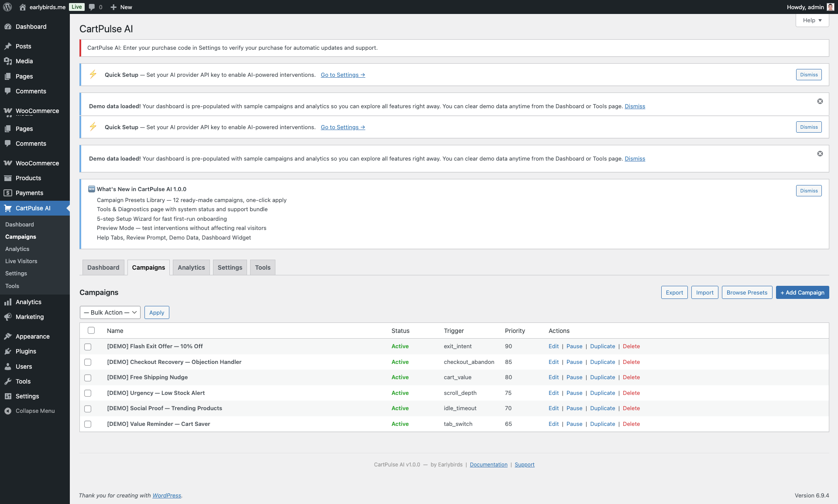Click the Appearance paintbrush icon
838x504 pixels.
(8, 336)
